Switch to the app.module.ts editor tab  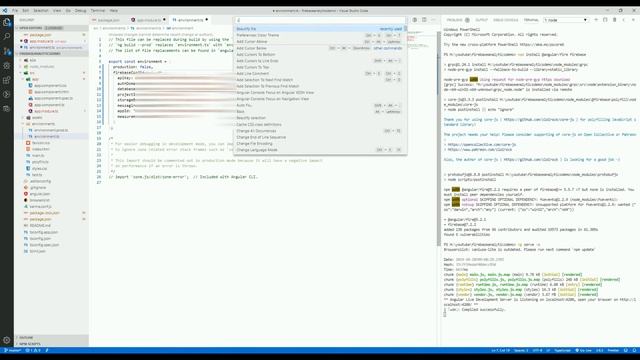tap(149, 20)
